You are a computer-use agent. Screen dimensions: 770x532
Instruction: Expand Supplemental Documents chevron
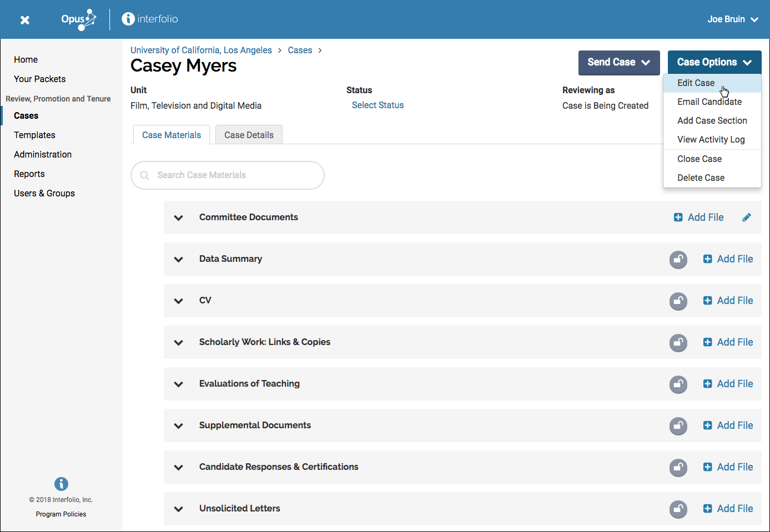coord(179,426)
